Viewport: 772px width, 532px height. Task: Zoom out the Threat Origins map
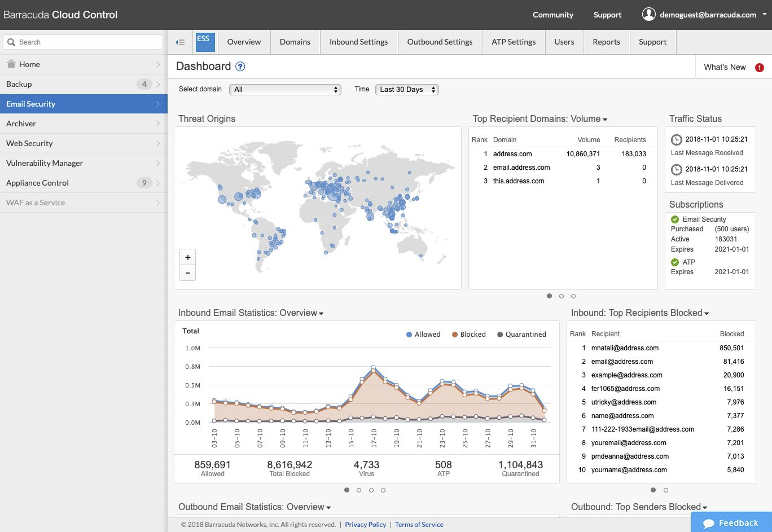tap(188, 273)
